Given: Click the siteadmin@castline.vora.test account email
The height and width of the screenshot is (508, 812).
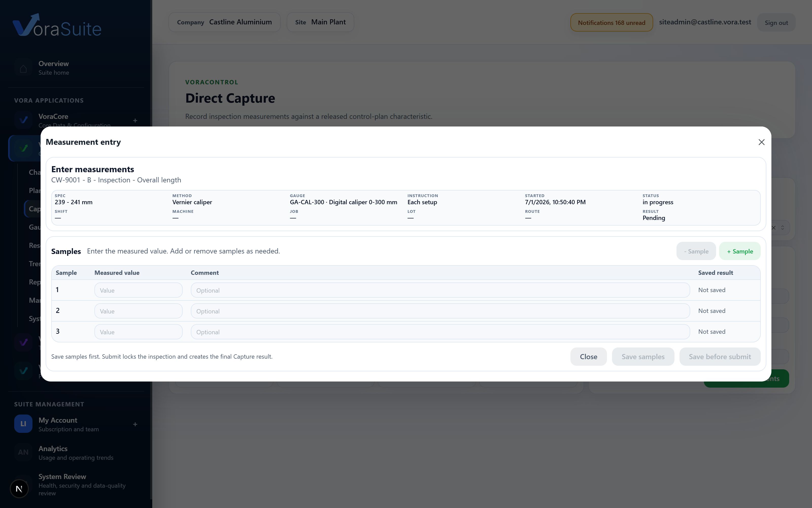Looking at the screenshot, I should 705,22.
